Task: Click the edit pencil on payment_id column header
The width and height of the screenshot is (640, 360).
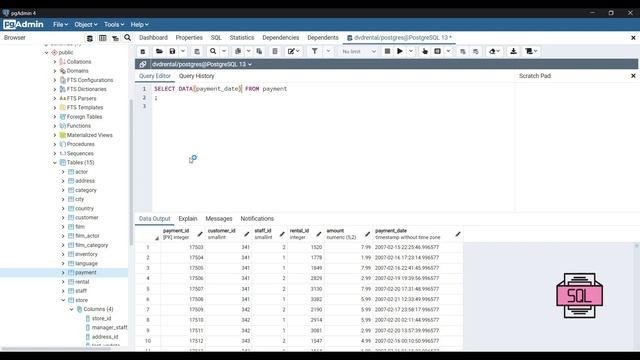Action: [x=200, y=234]
